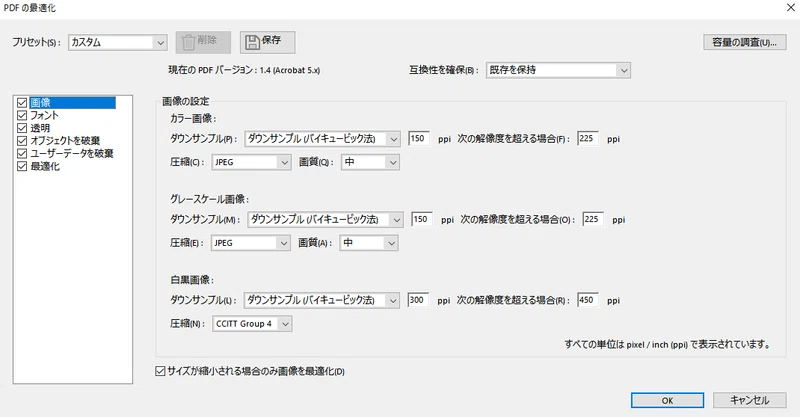Open グレースケール画像 ダウンサンプル method dropdown

pyautogui.click(x=325, y=219)
